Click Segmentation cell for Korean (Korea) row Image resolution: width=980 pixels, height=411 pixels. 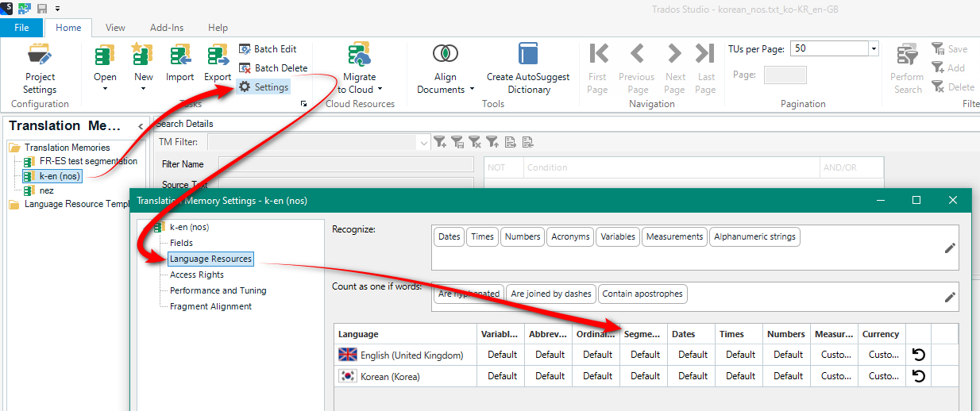(645, 376)
